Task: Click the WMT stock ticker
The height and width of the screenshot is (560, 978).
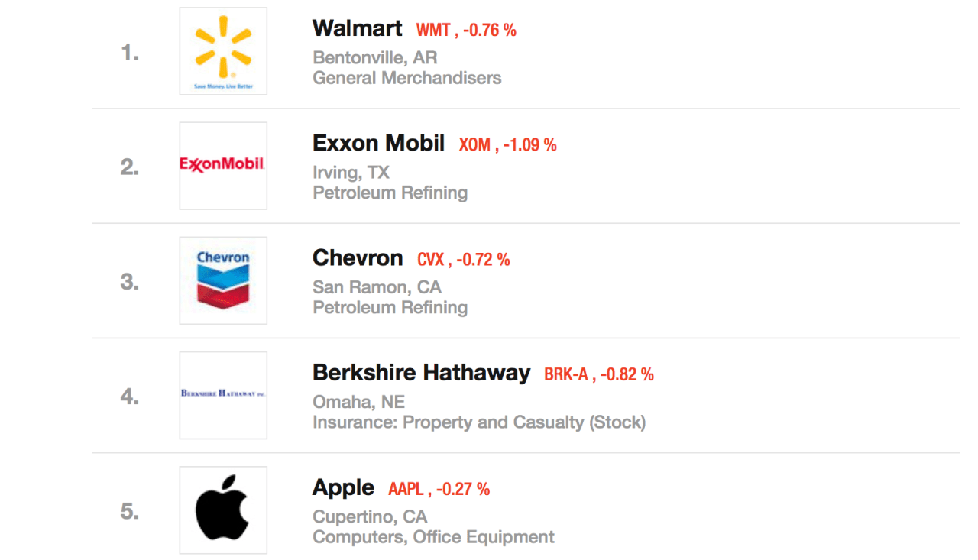Action: pos(433,31)
